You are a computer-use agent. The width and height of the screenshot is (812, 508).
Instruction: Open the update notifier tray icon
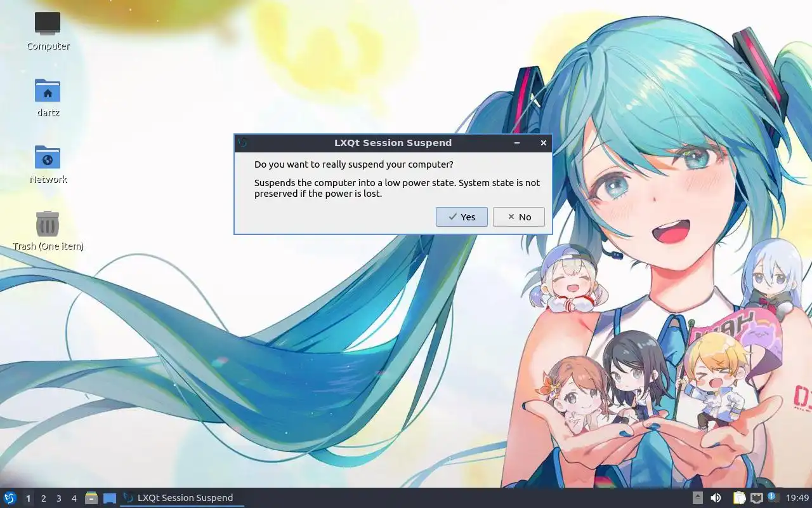pyautogui.click(x=772, y=497)
